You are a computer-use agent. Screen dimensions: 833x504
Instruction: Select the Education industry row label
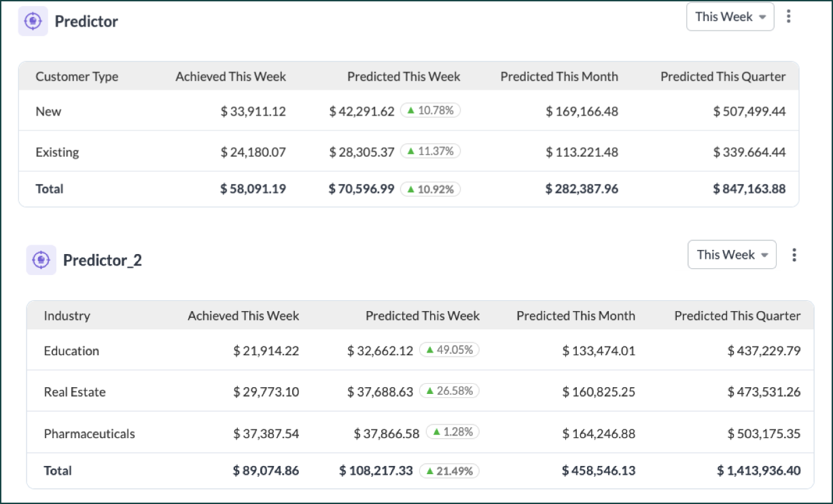(x=71, y=351)
